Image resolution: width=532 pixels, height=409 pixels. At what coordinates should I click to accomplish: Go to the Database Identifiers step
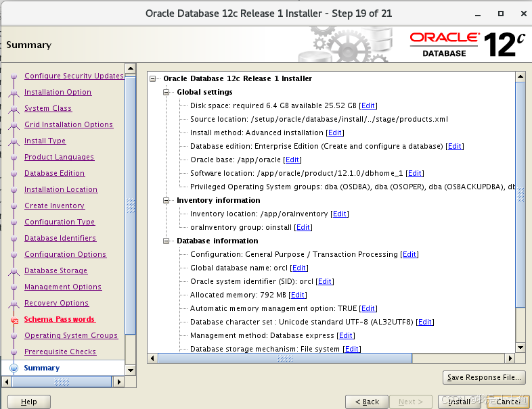(x=60, y=238)
